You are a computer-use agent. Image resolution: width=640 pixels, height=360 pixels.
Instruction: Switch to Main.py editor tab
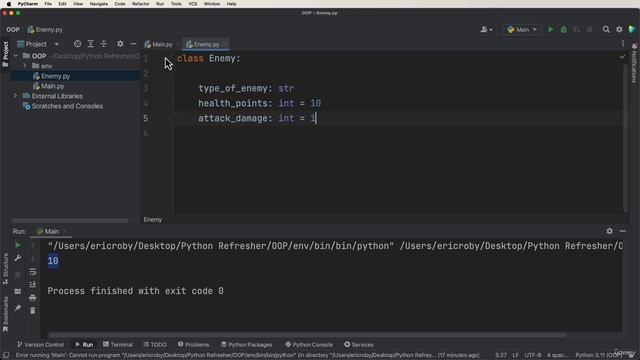coord(159,44)
